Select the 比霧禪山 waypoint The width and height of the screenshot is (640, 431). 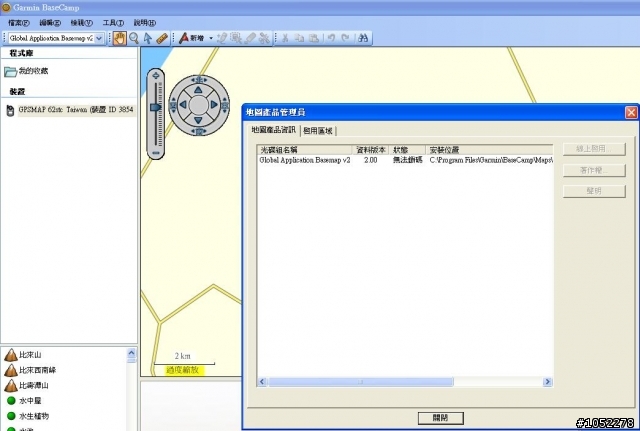27,385
